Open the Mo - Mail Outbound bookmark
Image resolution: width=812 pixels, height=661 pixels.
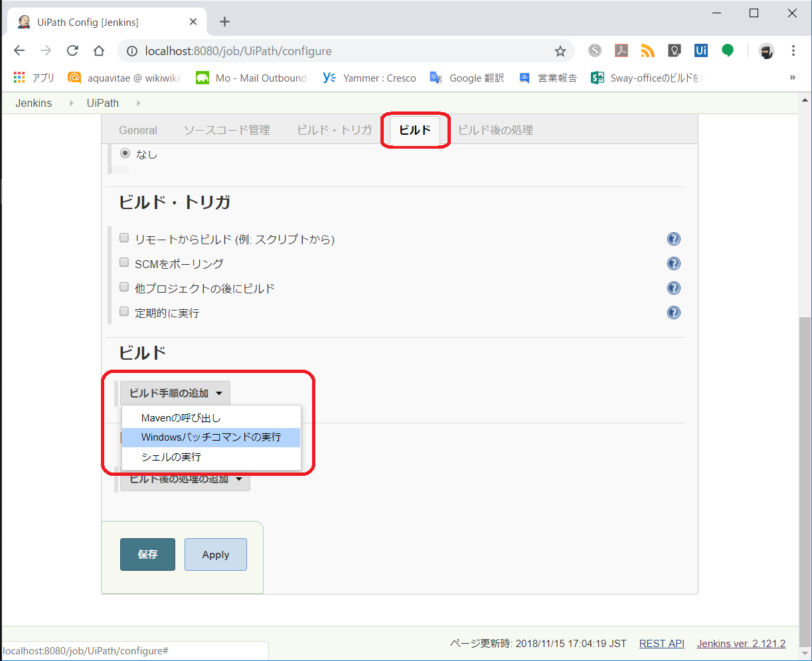tap(252, 78)
